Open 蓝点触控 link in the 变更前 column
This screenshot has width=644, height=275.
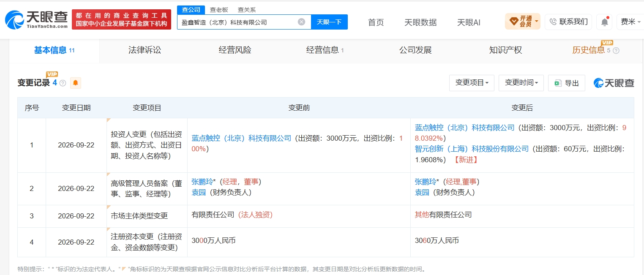241,138
